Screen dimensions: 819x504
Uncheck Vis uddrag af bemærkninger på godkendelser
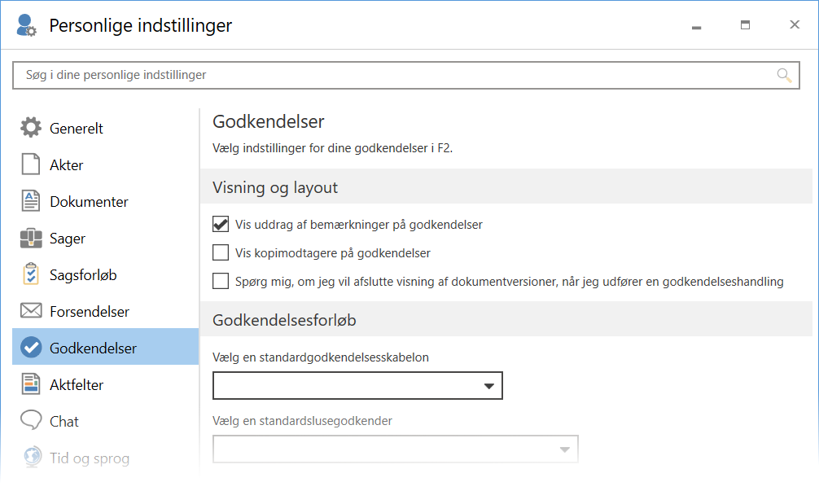(x=221, y=224)
